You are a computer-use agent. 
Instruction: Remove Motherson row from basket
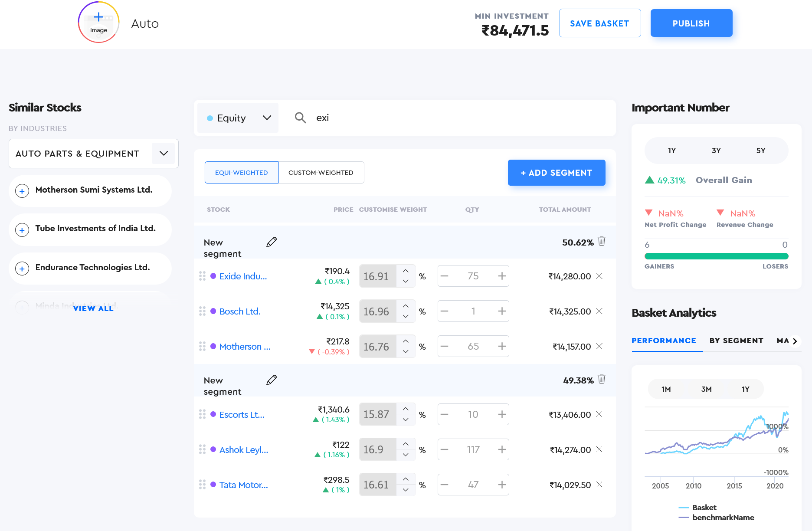pyautogui.click(x=599, y=346)
